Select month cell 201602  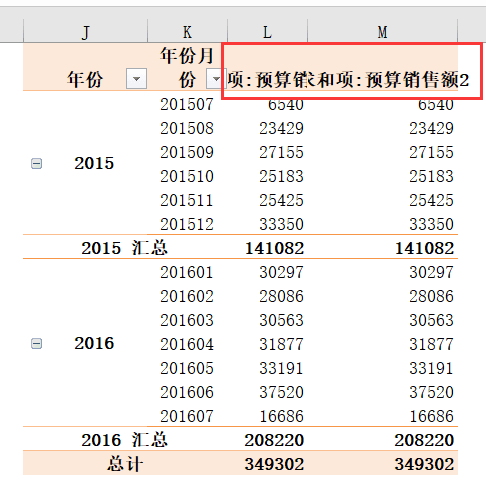point(187,296)
